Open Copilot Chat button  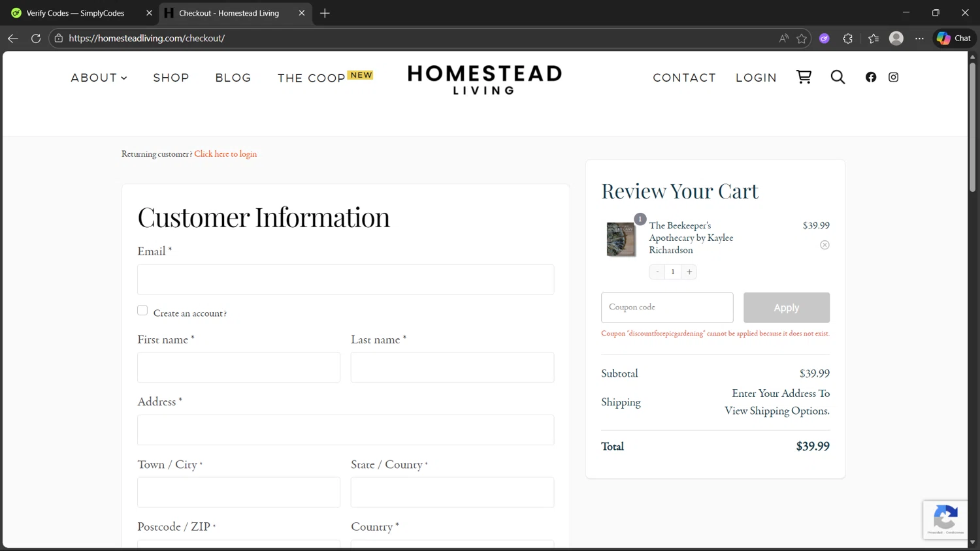(954, 39)
